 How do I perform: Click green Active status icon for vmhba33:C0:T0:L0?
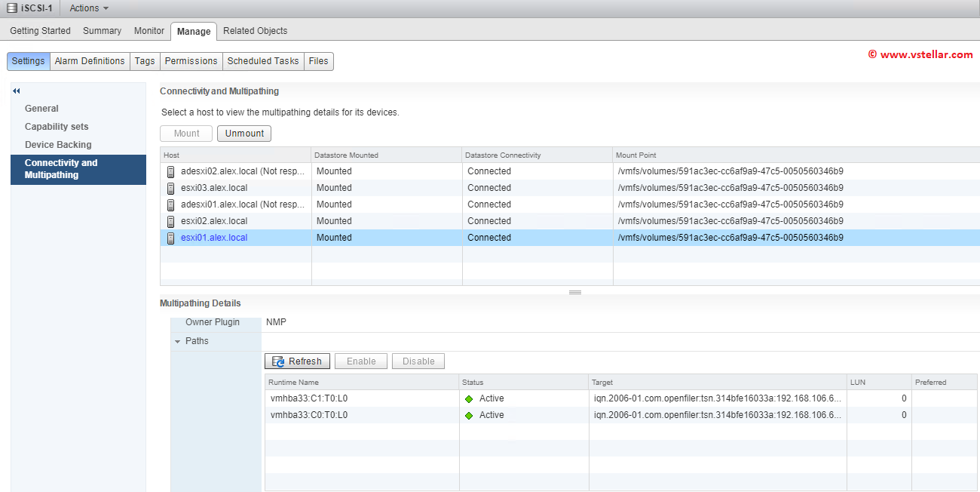469,415
